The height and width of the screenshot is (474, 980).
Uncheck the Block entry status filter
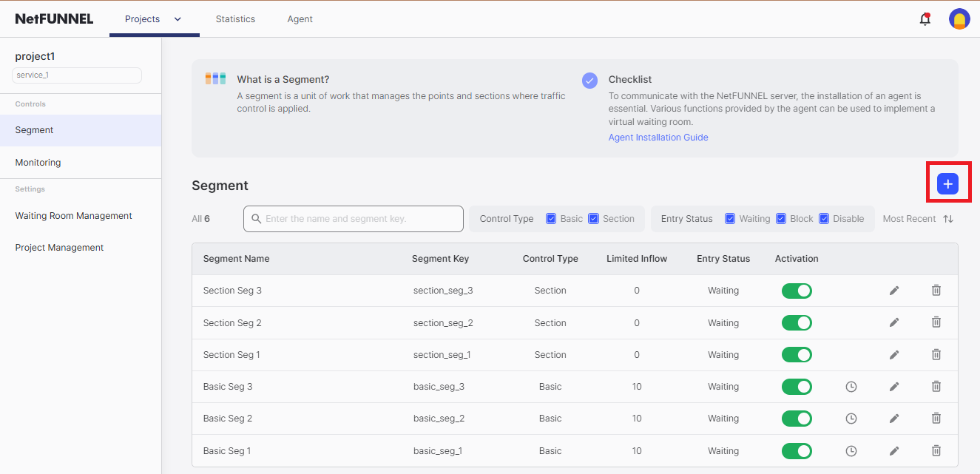(781, 218)
